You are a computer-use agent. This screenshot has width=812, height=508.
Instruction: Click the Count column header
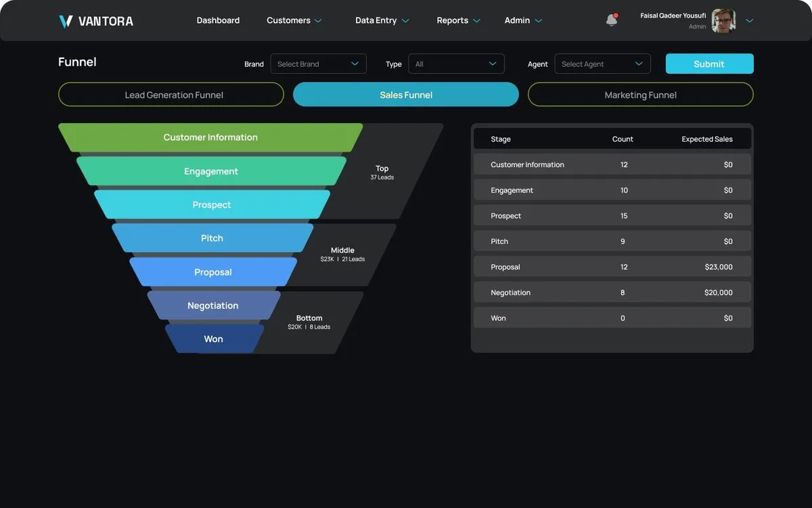623,139
